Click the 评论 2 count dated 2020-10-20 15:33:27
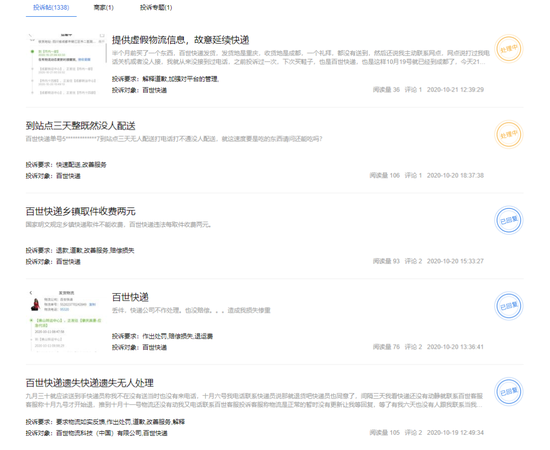This screenshot has width=550, height=450. pyautogui.click(x=413, y=261)
